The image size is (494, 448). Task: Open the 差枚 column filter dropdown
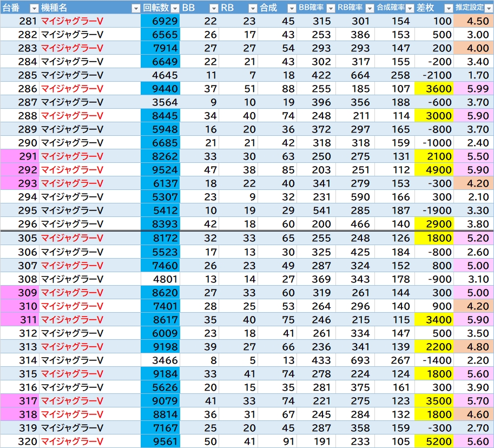(449, 8)
